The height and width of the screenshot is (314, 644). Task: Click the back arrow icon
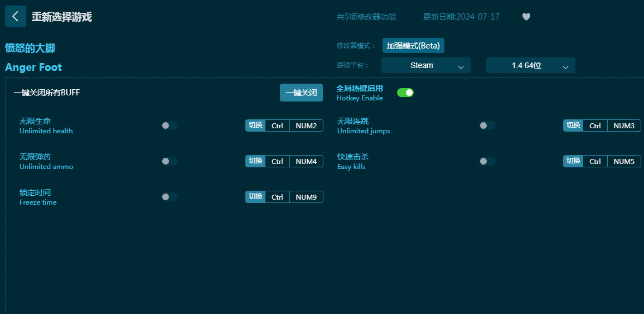(x=16, y=16)
